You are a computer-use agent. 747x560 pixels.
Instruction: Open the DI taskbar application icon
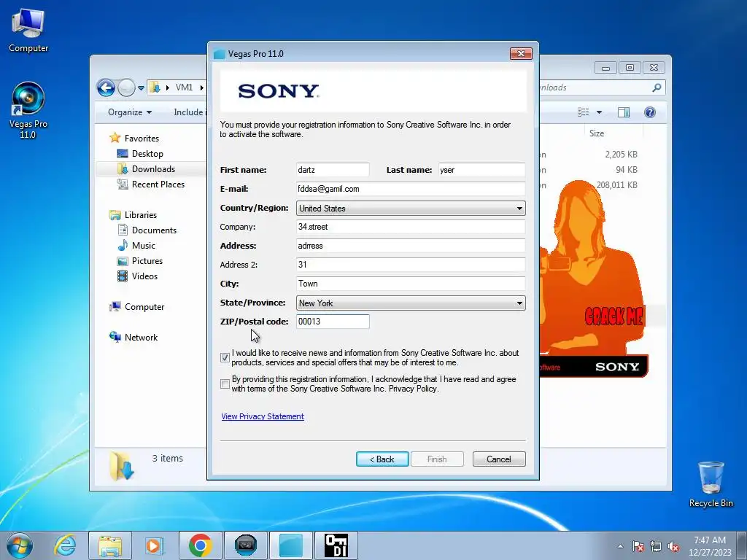[336, 545]
